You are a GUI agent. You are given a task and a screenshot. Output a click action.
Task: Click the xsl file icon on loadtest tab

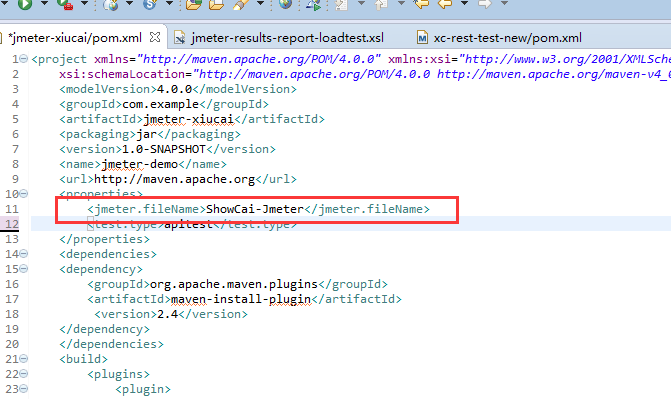point(180,38)
